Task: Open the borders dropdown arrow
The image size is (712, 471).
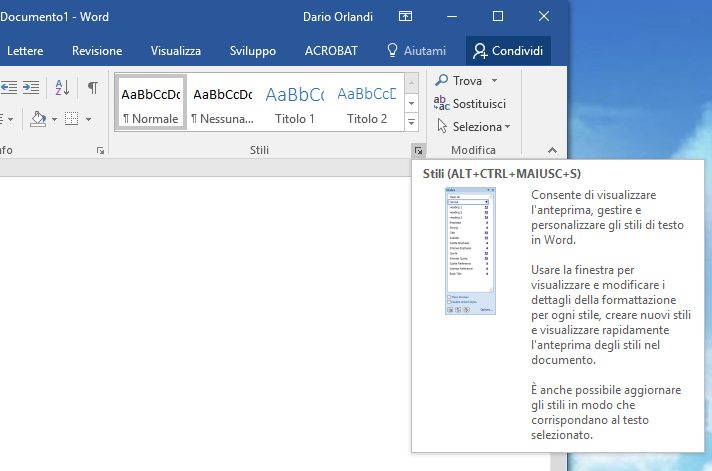Action: (x=88, y=119)
